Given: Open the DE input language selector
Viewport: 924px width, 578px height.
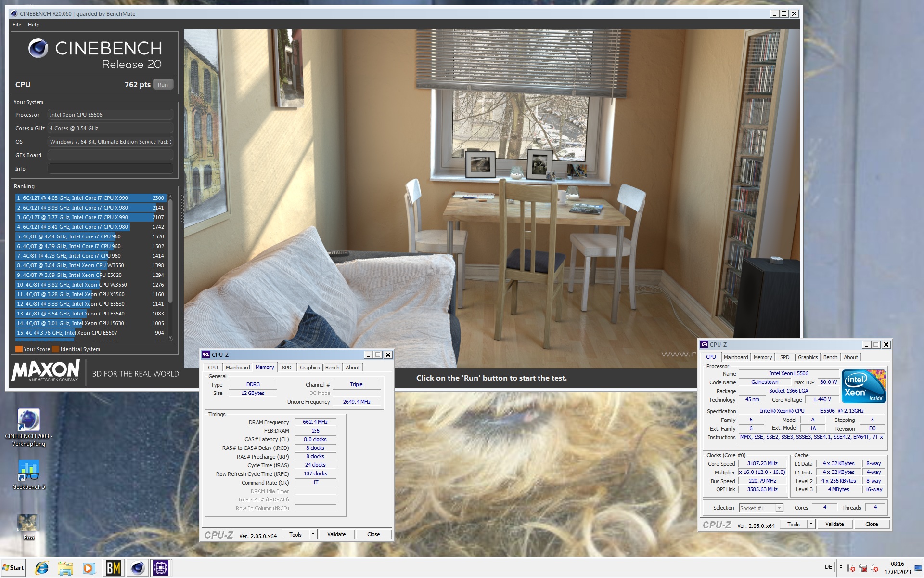Looking at the screenshot, I should 828,567.
